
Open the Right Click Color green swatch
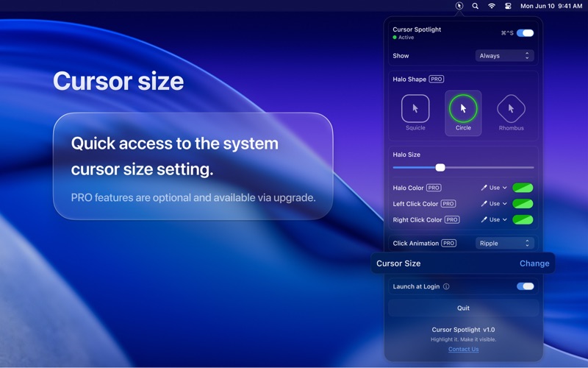(523, 219)
